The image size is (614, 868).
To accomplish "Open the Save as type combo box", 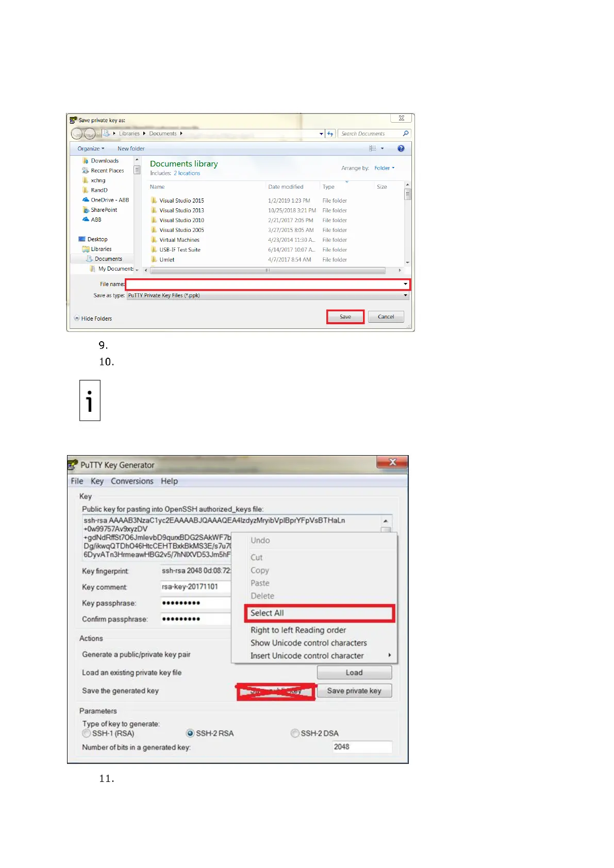I will pos(268,295).
